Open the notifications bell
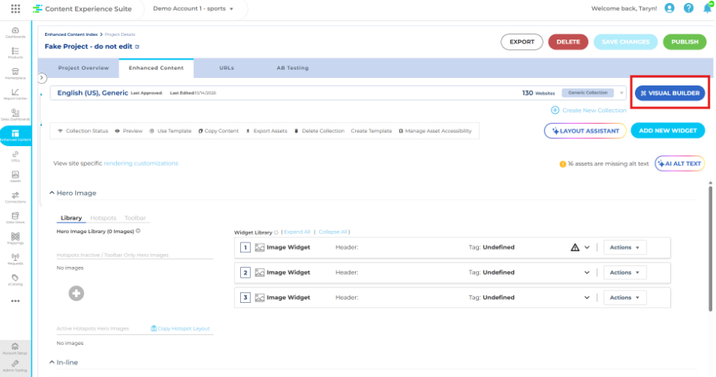The image size is (716, 377). coord(707,8)
